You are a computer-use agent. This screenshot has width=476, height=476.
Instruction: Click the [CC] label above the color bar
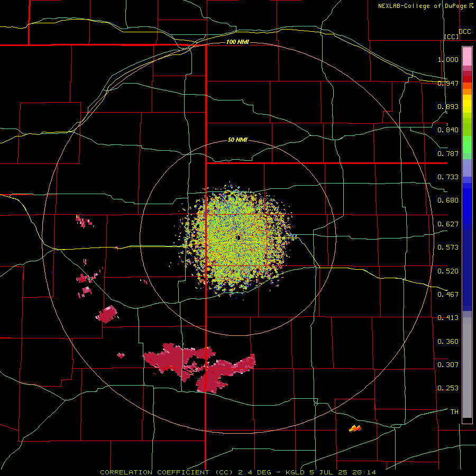click(452, 36)
